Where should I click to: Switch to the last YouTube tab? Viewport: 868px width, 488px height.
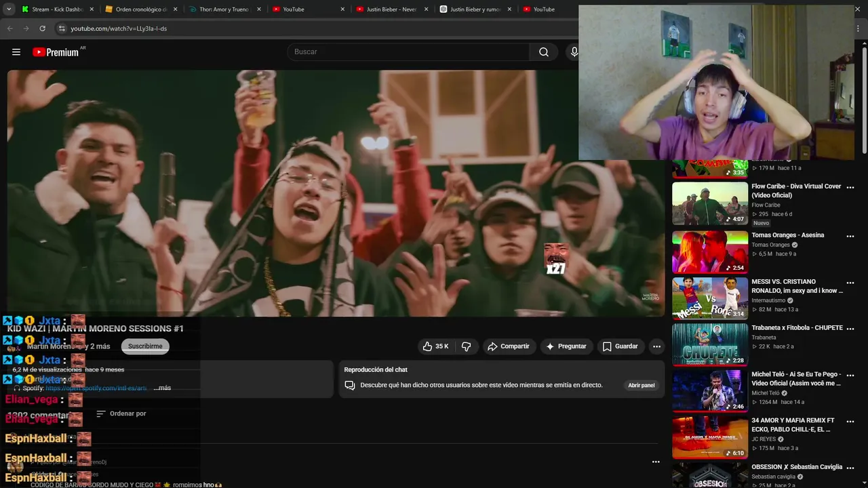click(547, 9)
